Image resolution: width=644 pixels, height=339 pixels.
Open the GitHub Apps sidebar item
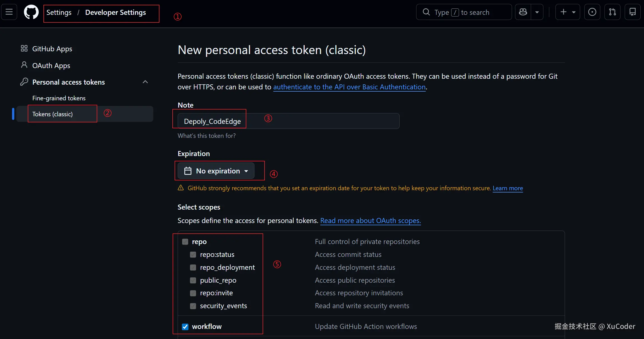click(x=52, y=49)
